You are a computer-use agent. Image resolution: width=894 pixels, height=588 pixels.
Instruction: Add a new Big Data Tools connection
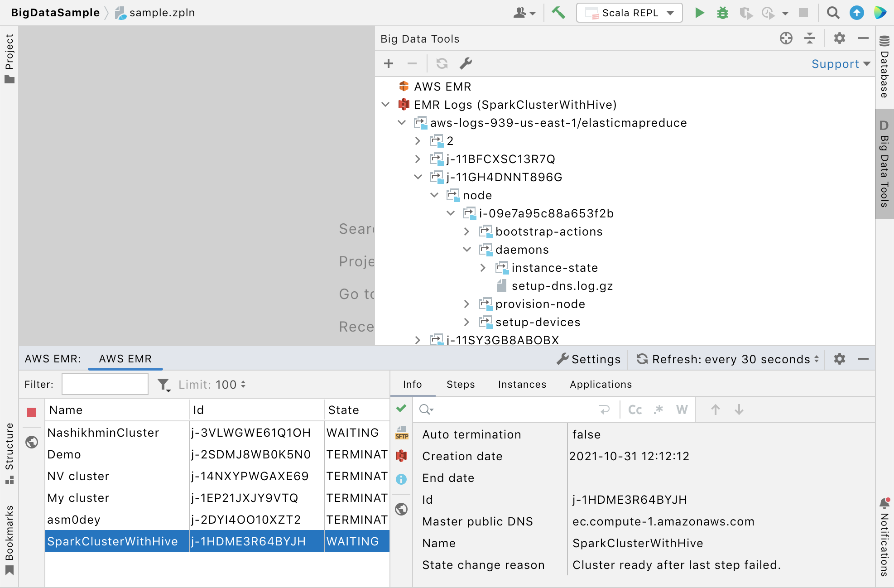tap(388, 63)
